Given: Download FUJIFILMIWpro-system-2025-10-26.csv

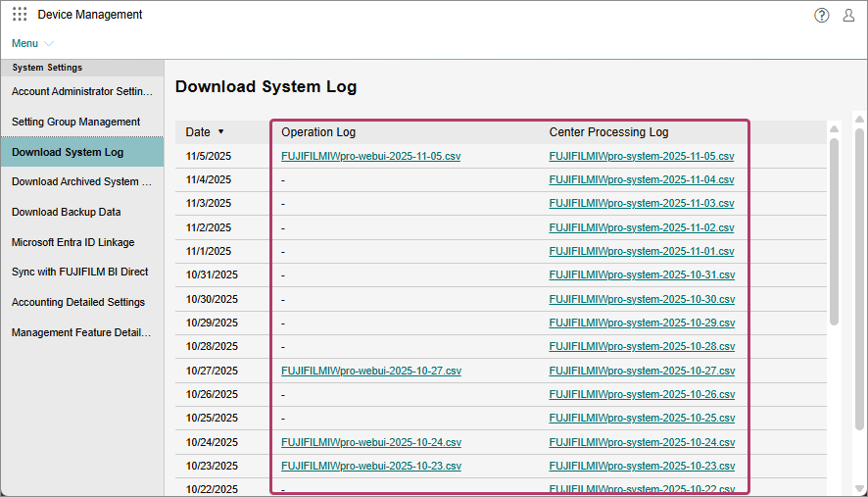Looking at the screenshot, I should [x=642, y=394].
